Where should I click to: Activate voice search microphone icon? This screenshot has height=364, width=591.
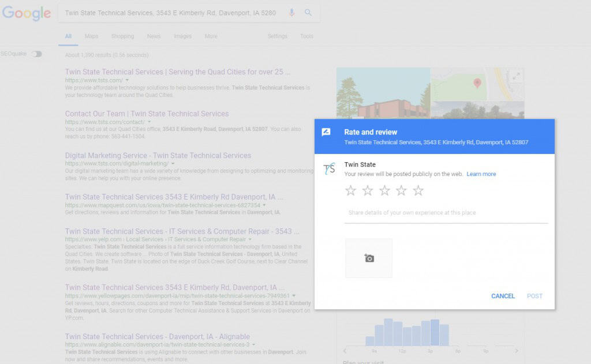click(x=291, y=13)
